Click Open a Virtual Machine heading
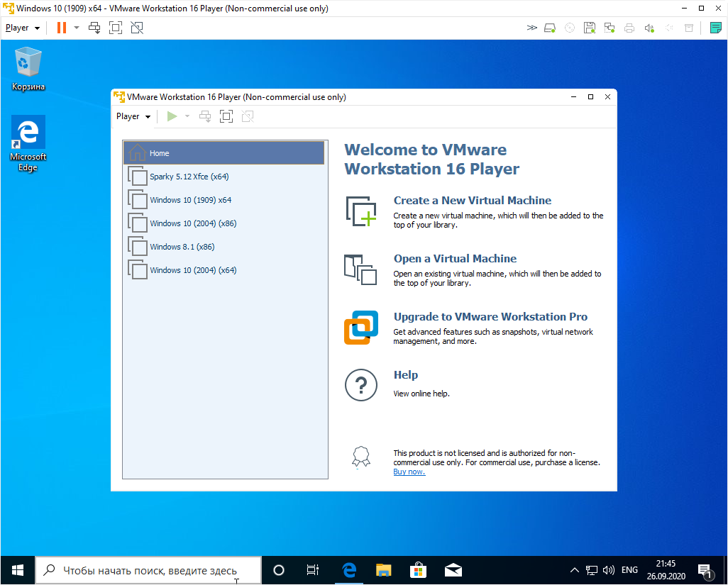 455,258
